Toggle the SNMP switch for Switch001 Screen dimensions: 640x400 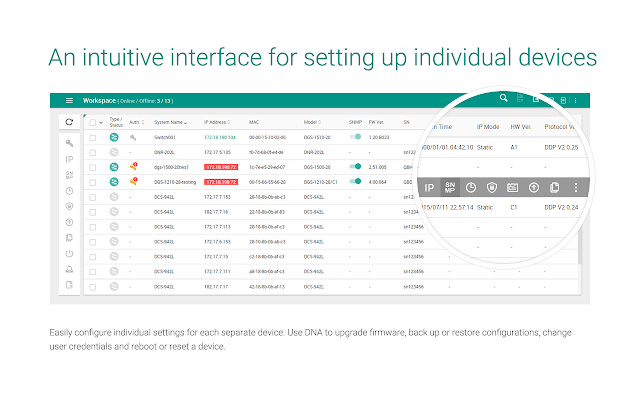tap(355, 136)
